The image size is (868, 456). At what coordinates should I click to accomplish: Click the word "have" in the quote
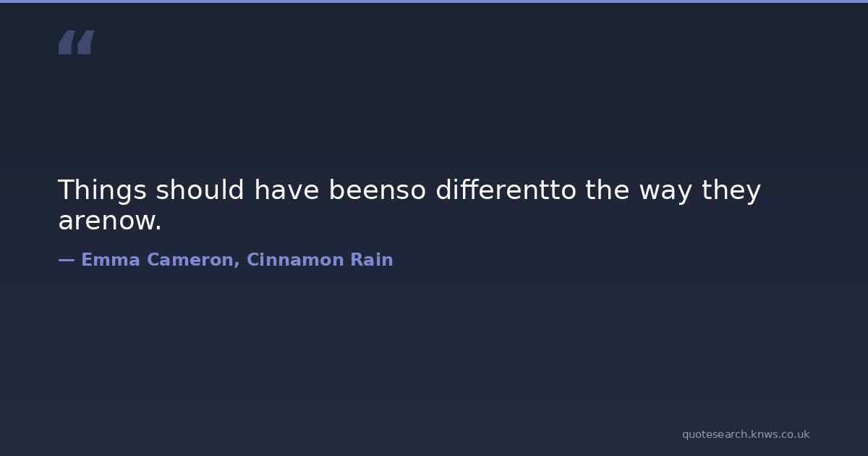click(286, 190)
